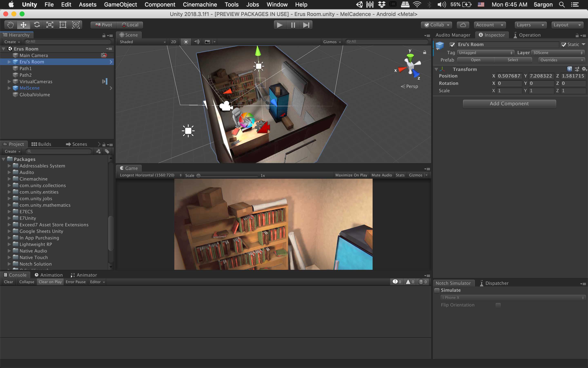Screen dimensions: 588x368
Task: Toggle Mute Audio in Game view
Action: tap(382, 175)
